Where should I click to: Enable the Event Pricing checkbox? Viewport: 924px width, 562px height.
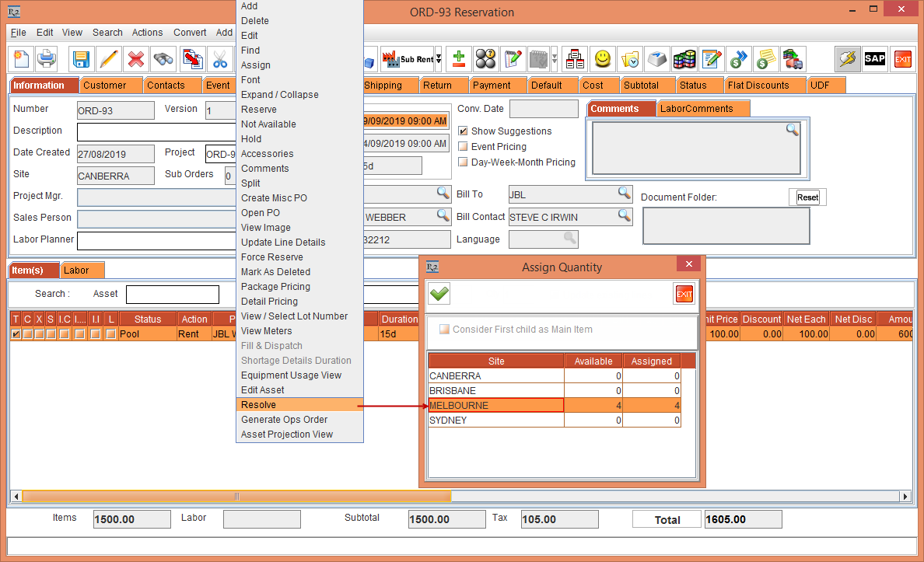point(464,147)
